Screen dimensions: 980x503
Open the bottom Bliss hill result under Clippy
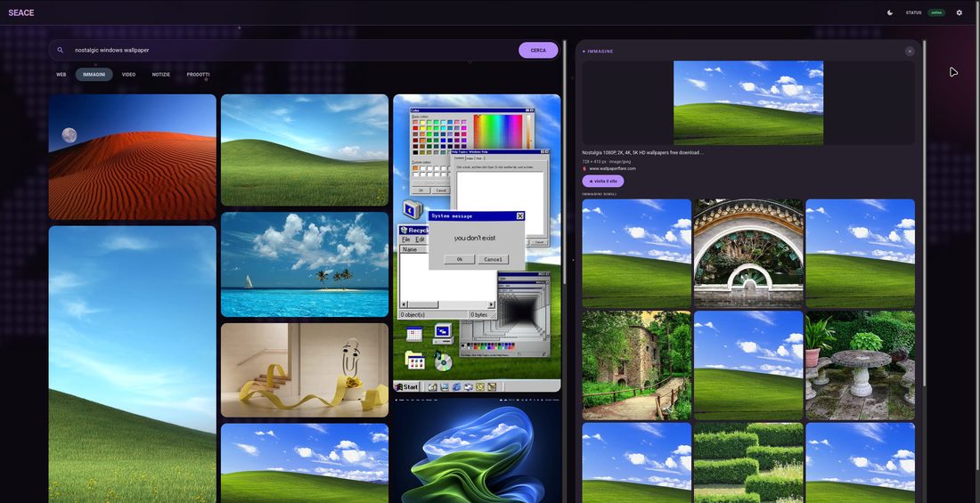click(305, 463)
